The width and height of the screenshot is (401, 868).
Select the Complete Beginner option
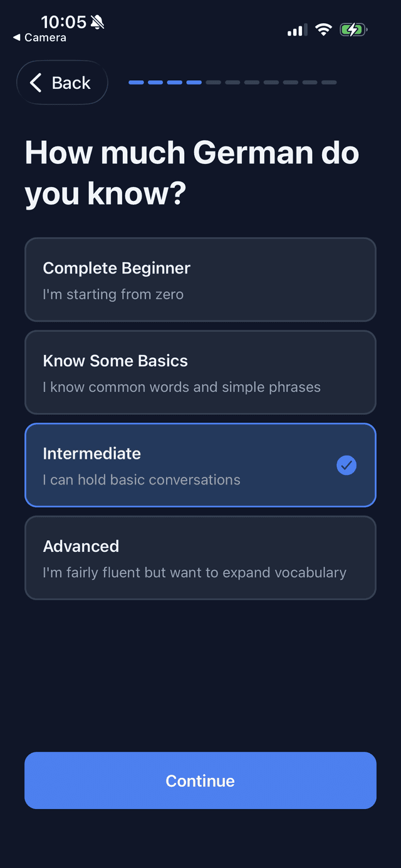click(x=200, y=279)
